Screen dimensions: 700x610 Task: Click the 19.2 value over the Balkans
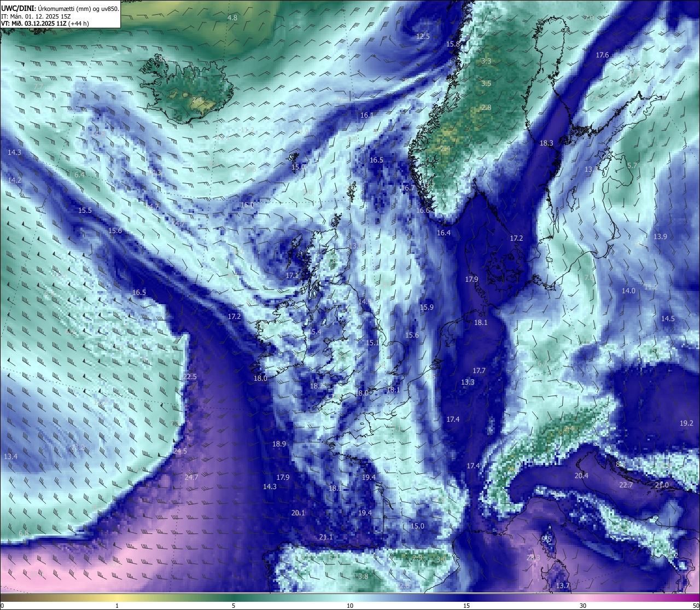click(686, 423)
